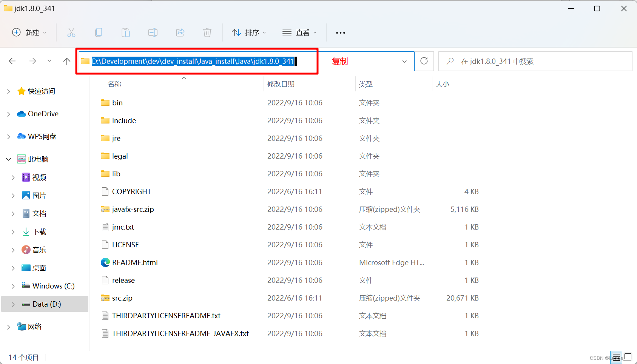Select 图片 in the sidebar
Image resolution: width=637 pixels, height=364 pixels.
pyautogui.click(x=39, y=196)
